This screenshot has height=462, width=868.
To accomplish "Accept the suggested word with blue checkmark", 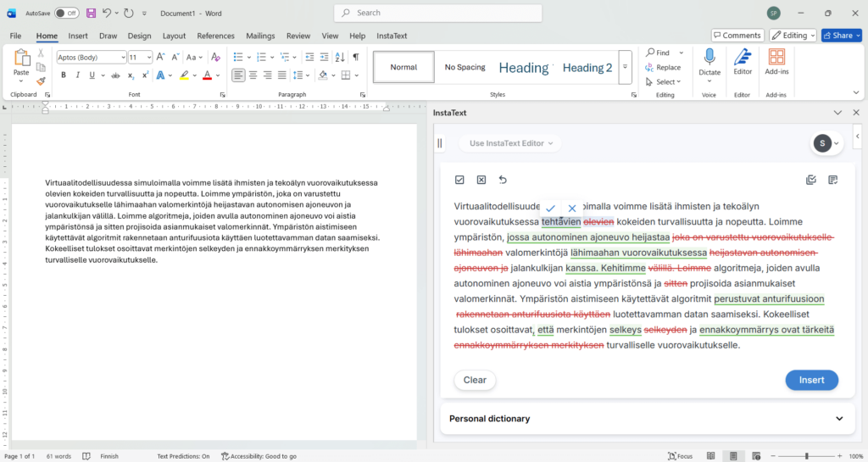I will click(551, 208).
